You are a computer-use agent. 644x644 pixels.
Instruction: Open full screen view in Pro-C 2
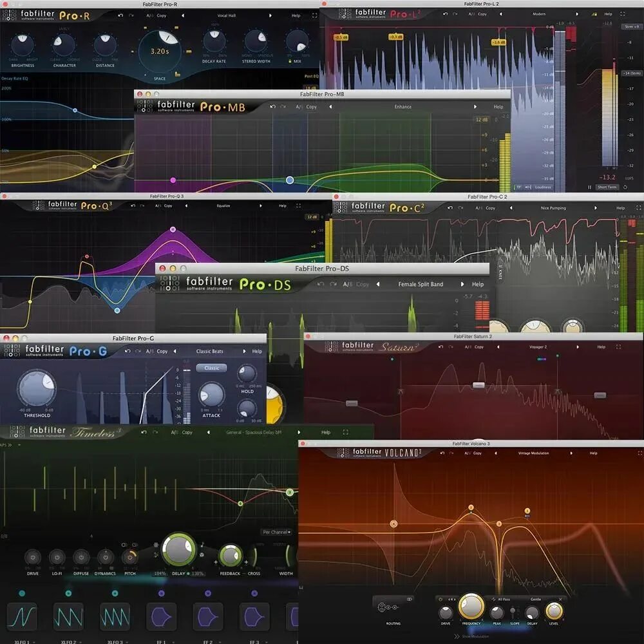pos(639,208)
